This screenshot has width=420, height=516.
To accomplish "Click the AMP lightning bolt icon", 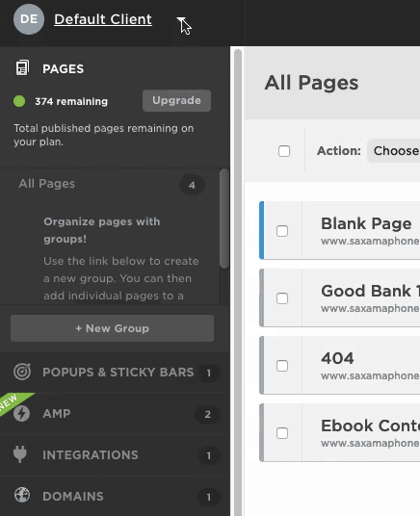I will 22,414.
